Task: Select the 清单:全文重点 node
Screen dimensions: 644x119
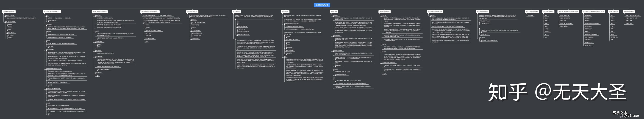Action: pyautogui.click(x=614, y=12)
